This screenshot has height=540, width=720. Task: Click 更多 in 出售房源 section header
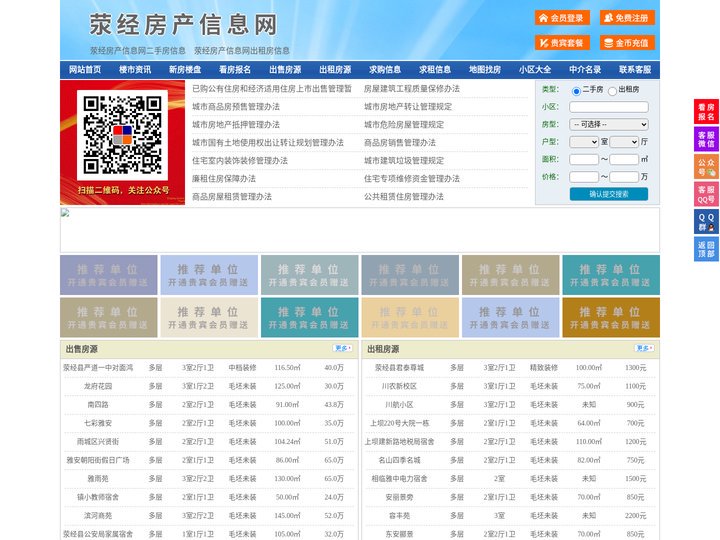(x=343, y=349)
